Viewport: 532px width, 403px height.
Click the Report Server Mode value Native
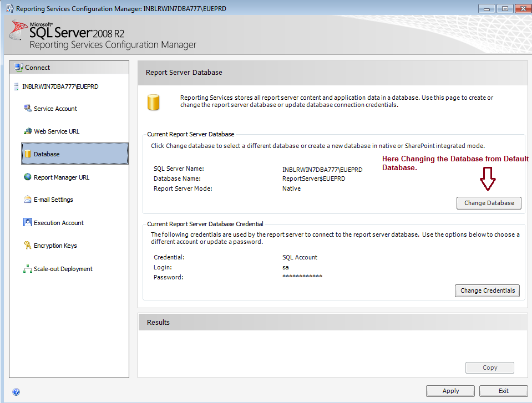click(291, 188)
